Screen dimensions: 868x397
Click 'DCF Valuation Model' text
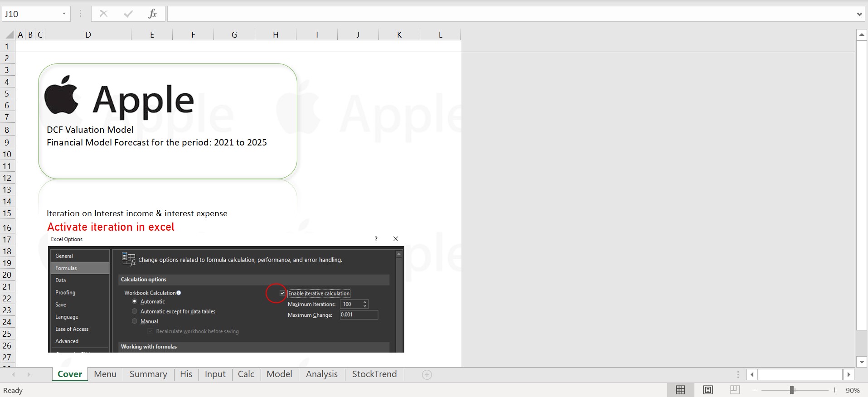point(90,130)
